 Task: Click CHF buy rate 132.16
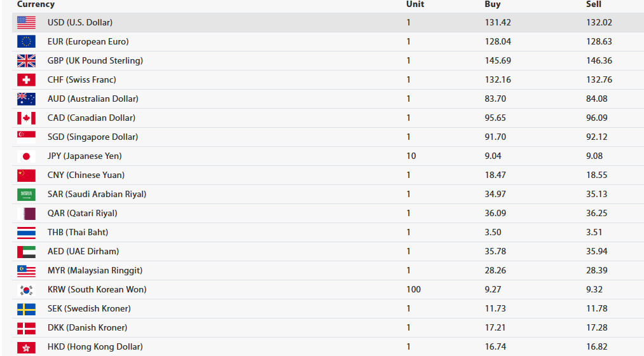tap(498, 79)
